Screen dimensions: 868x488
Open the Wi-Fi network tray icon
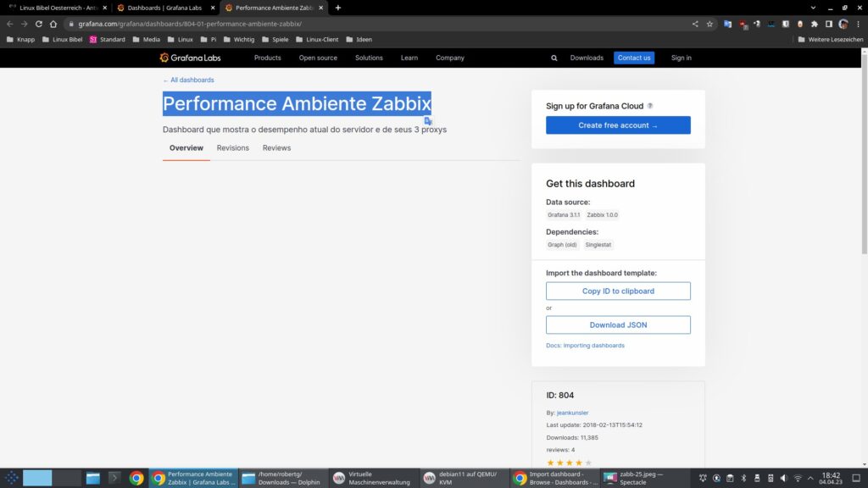pos(798,478)
